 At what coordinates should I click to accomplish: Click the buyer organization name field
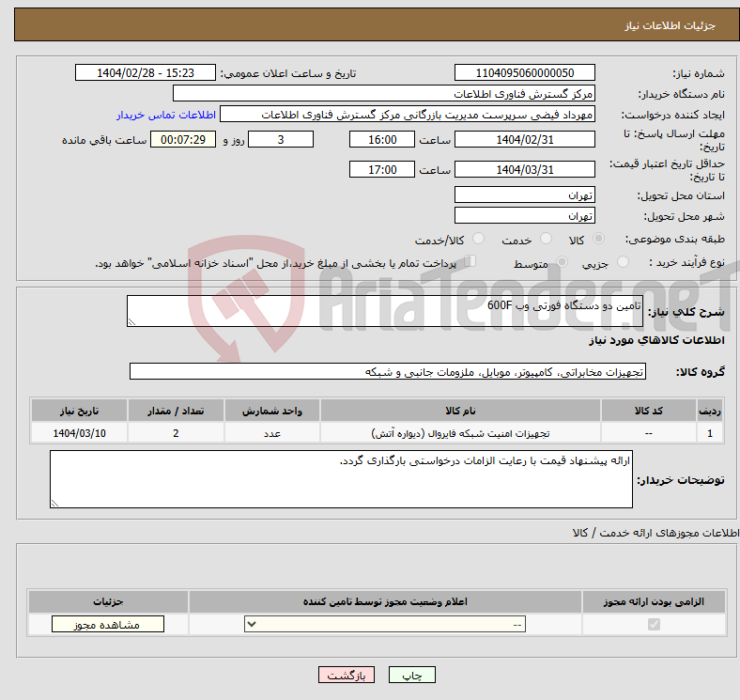point(384,94)
